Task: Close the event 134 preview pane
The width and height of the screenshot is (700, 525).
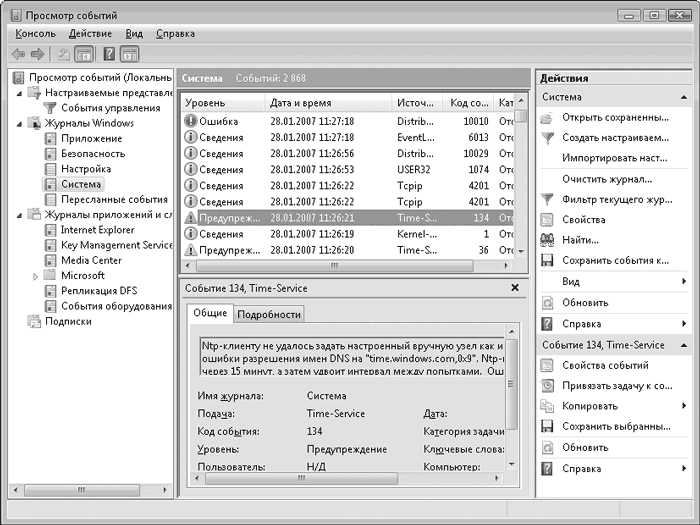Action: point(515,288)
